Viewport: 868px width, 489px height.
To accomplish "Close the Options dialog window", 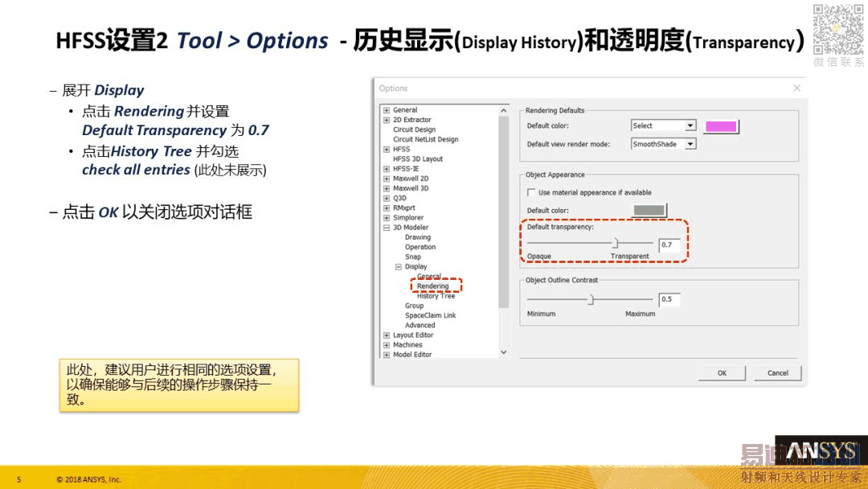I will coord(796,88).
